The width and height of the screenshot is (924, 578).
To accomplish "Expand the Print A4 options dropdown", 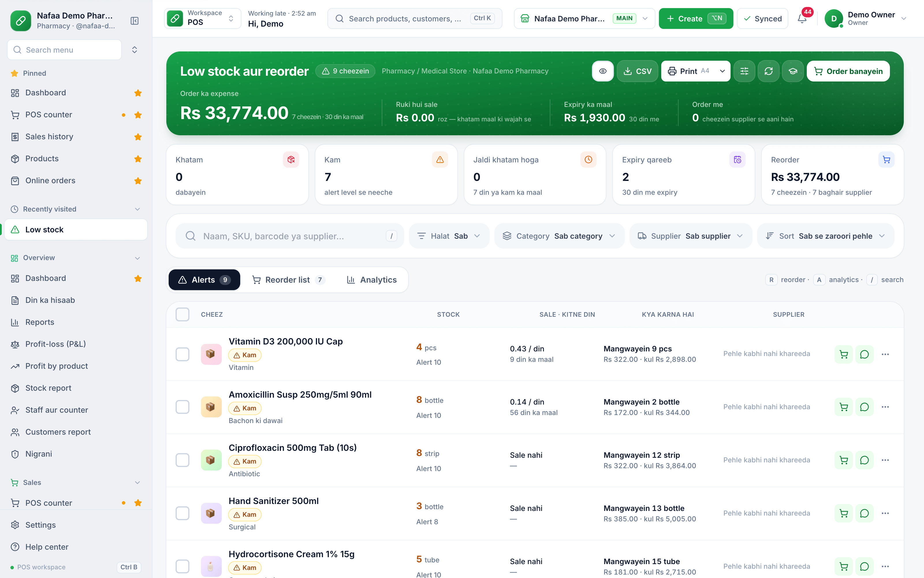I will (722, 71).
